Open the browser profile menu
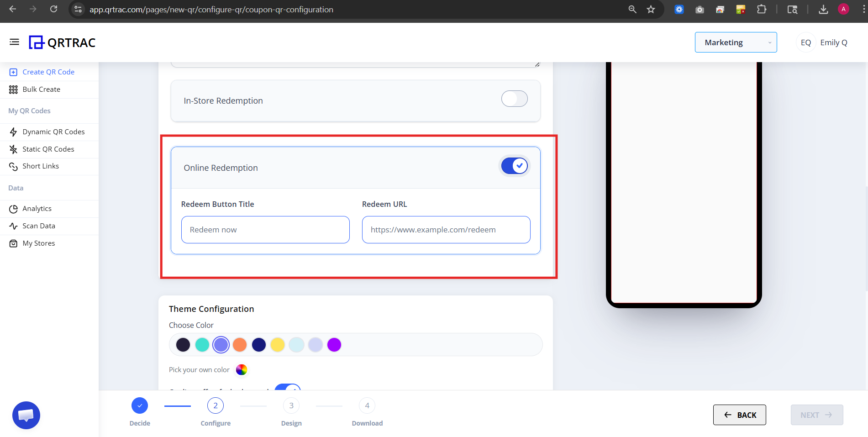 [843, 9]
